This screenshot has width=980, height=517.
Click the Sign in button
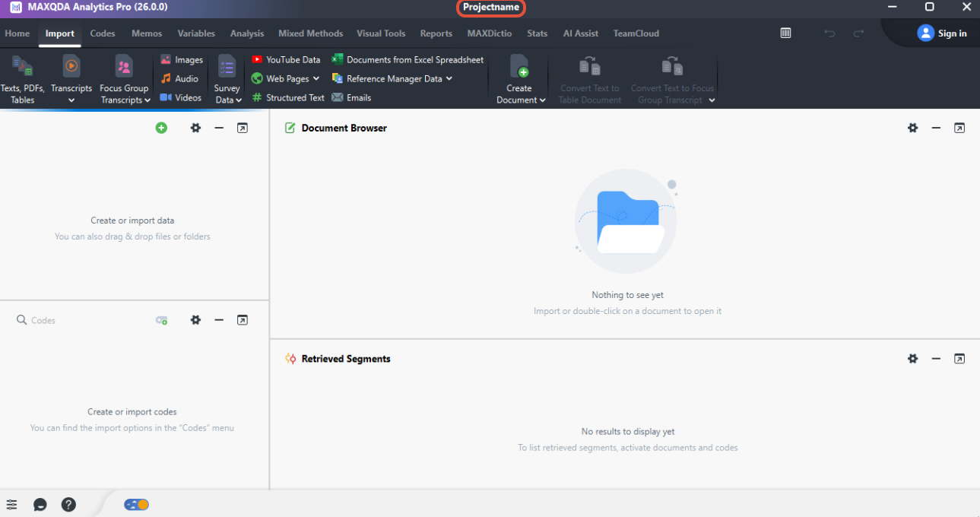pyautogui.click(x=942, y=33)
